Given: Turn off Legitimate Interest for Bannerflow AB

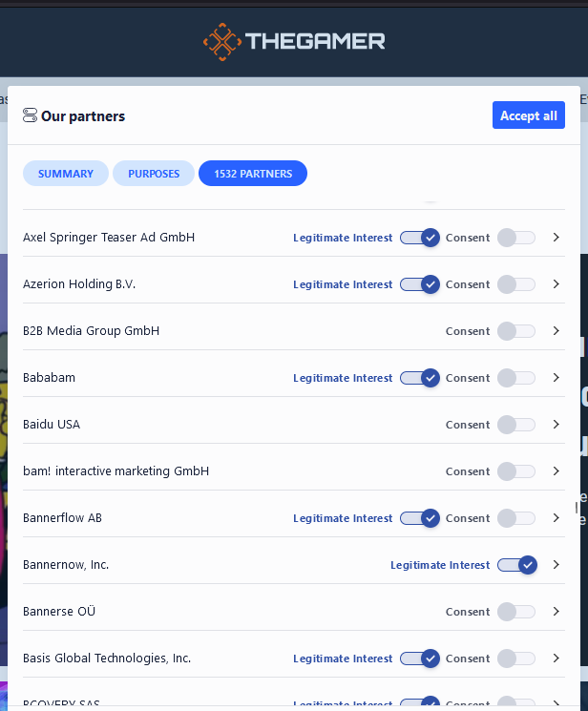Looking at the screenshot, I should 420,518.
